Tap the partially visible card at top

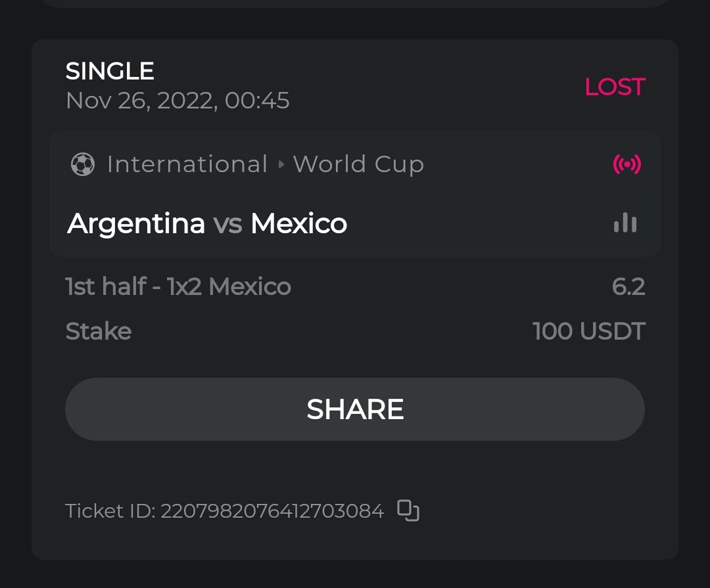355,3
